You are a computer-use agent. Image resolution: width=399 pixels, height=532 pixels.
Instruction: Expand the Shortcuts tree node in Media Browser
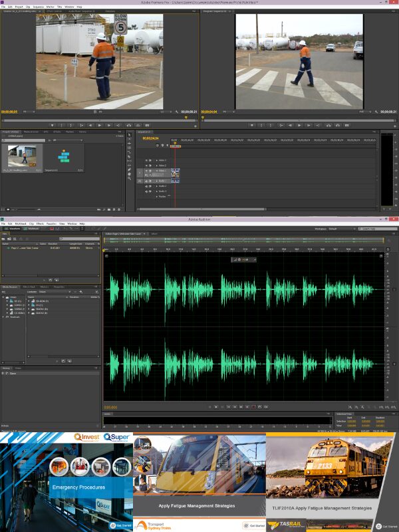(3, 317)
